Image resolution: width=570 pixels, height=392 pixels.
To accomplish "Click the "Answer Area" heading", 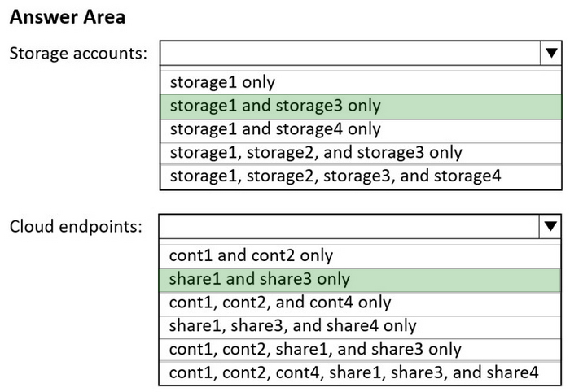I will [68, 17].
